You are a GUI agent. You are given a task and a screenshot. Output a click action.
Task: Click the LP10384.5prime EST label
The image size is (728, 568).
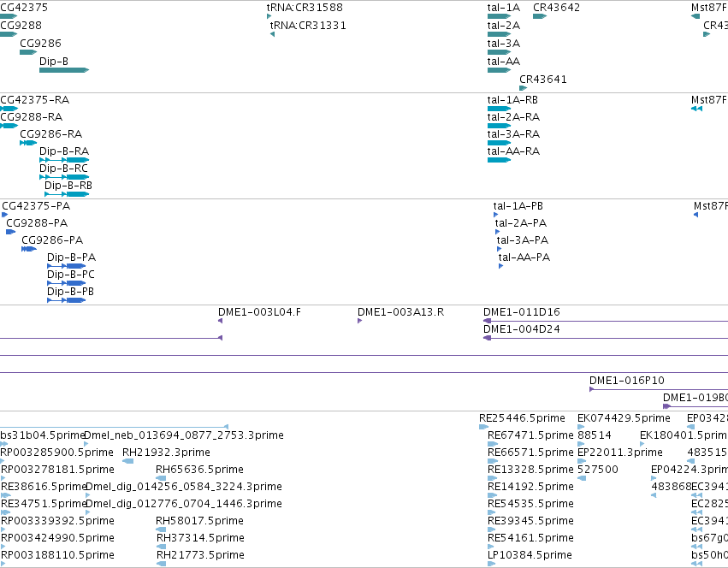click(530, 556)
